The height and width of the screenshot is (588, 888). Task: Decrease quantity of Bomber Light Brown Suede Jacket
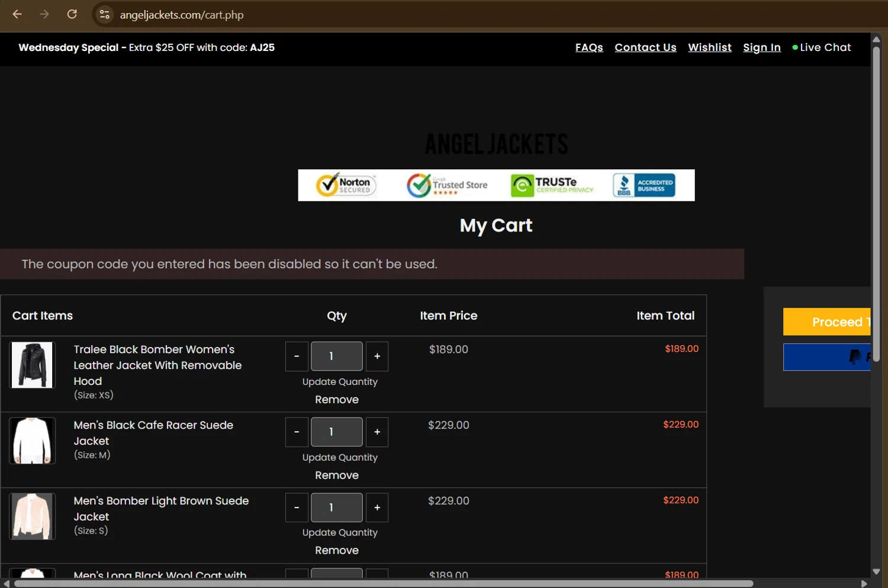pyautogui.click(x=297, y=507)
